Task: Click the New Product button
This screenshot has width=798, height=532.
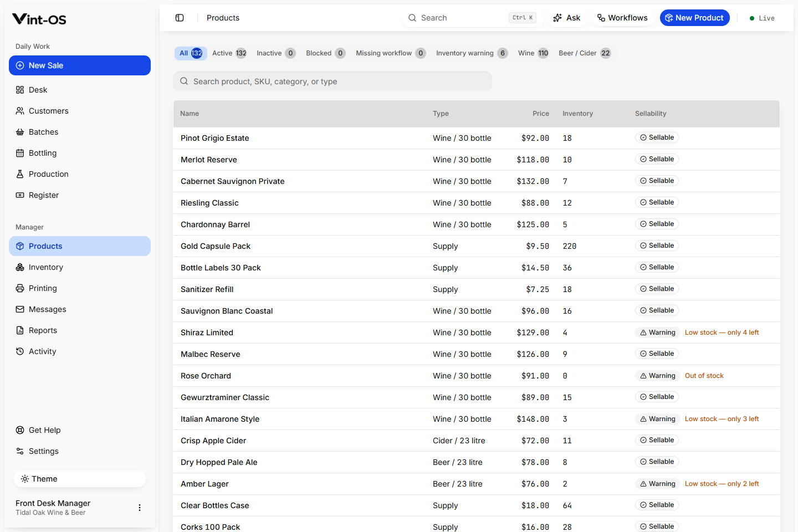Action: [694, 18]
